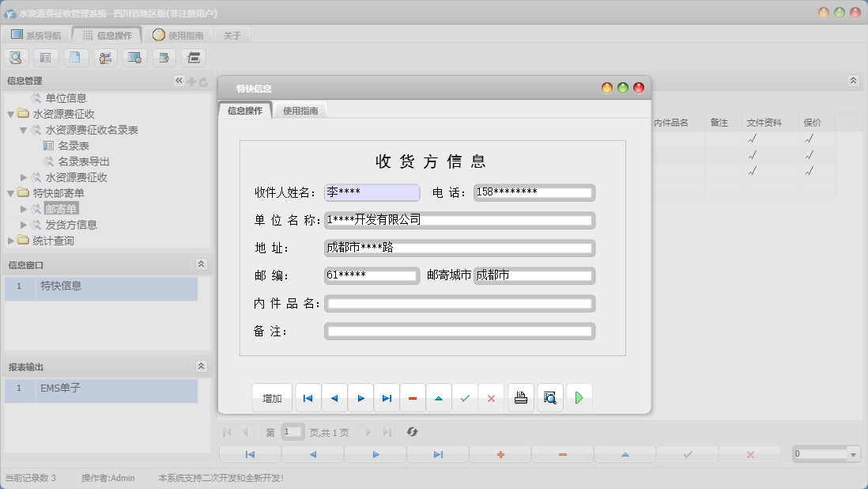The width and height of the screenshot is (868, 489).
Task: Select the user management toolbar icon
Action: 105,57
